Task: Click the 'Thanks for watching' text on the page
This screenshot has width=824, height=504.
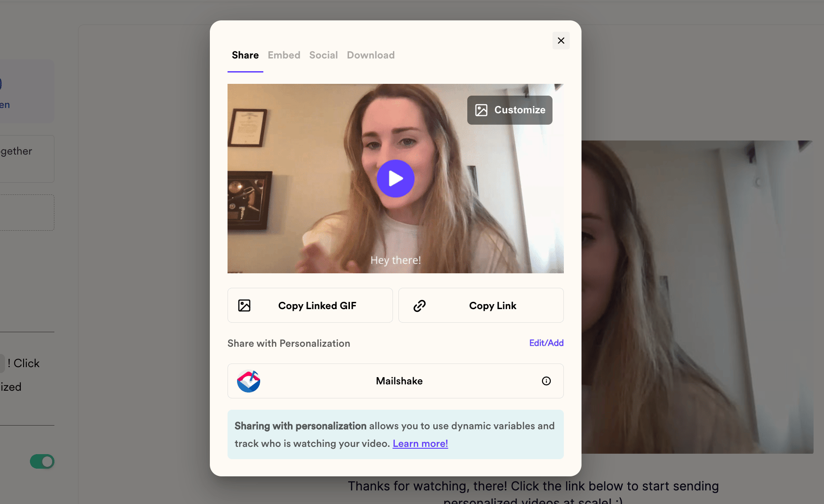Action: point(533,492)
